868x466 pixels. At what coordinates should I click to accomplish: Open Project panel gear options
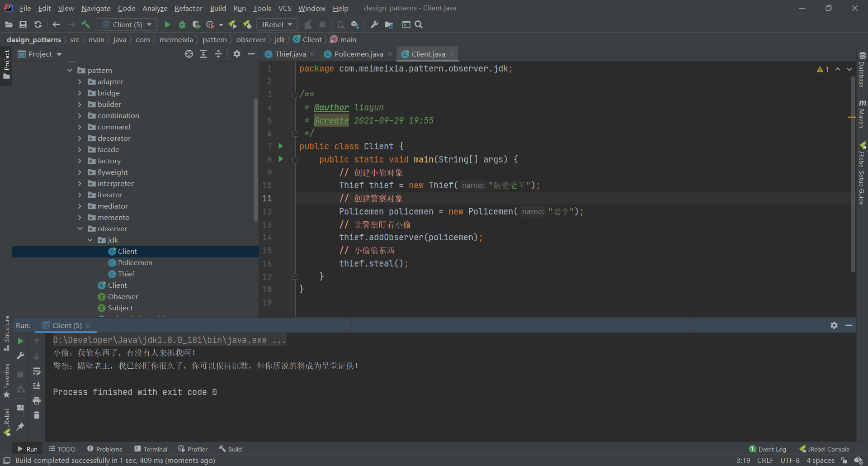[x=237, y=54]
